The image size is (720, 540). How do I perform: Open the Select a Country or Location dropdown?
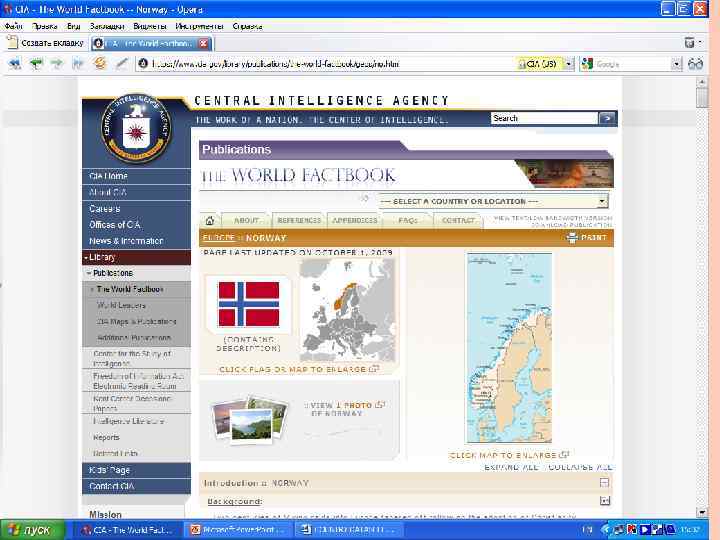[493, 201]
